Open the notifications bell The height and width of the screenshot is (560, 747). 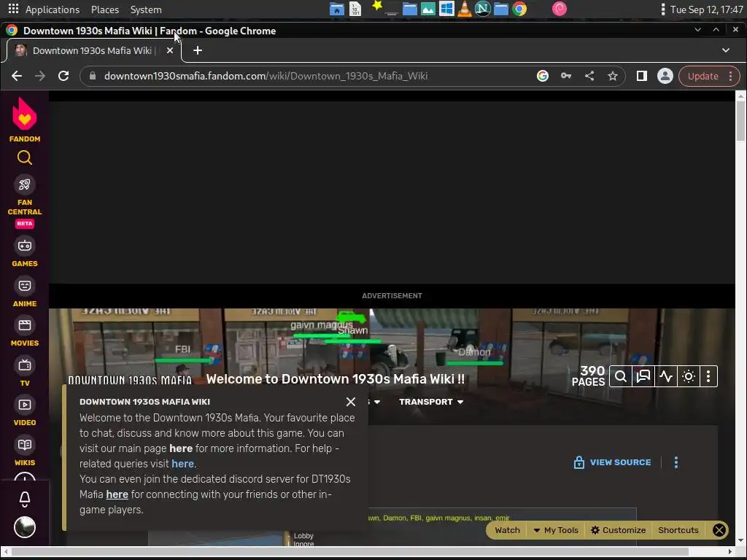[25, 499]
